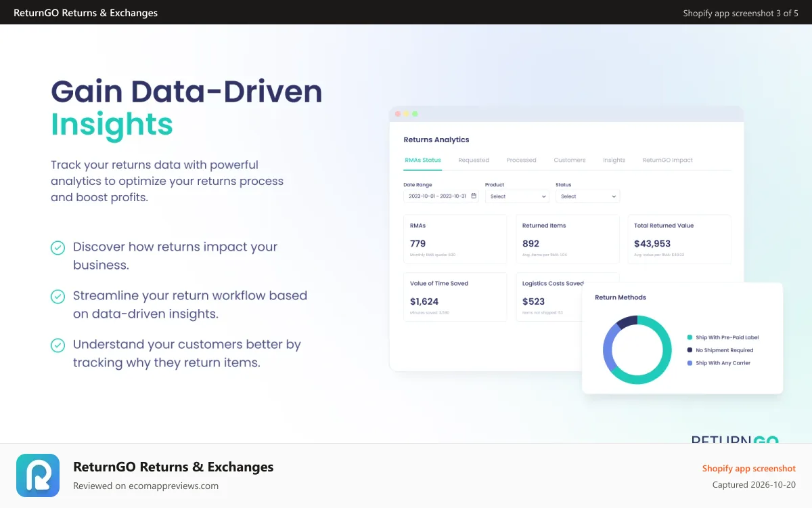Open the ReturnGO Impact tab
812x508 pixels.
pos(668,160)
